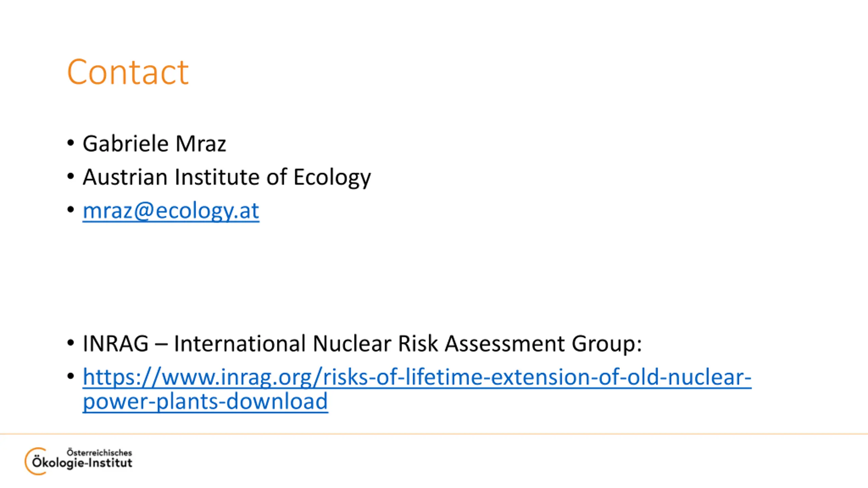Click the bullet before Gabriele Mraz

pyautogui.click(x=71, y=143)
